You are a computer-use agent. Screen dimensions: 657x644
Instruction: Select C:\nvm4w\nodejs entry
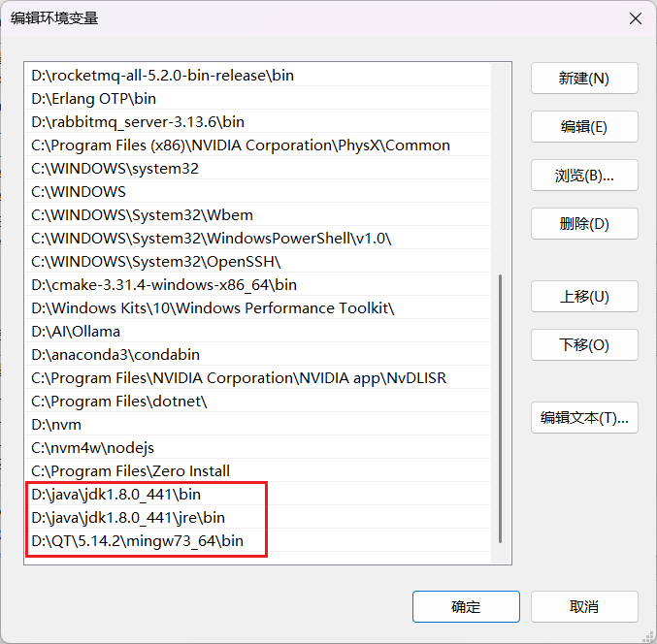click(x=258, y=448)
